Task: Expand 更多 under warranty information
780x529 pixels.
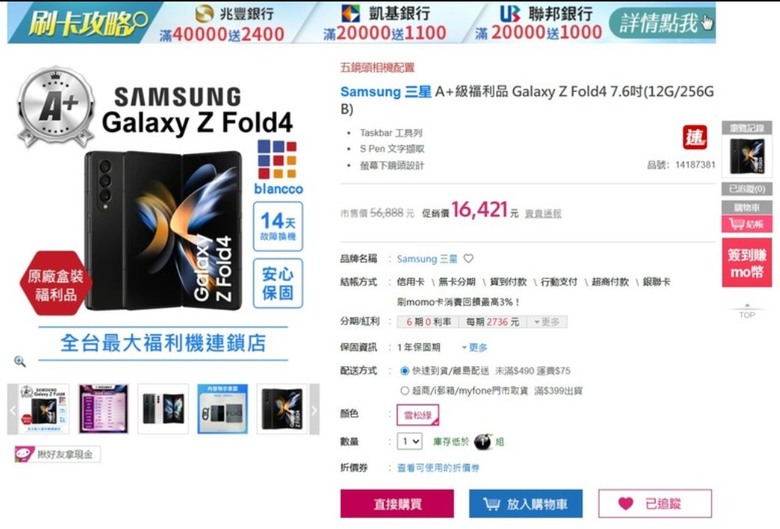Action: 475,347
